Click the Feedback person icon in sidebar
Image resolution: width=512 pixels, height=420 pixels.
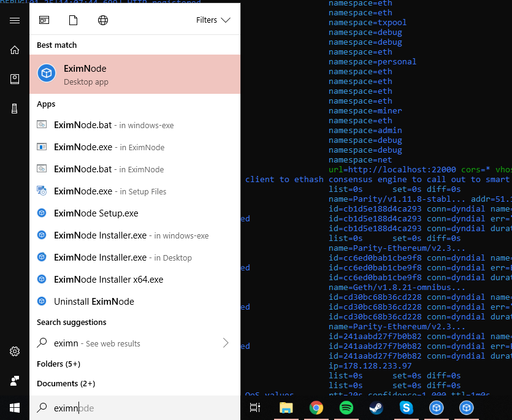15,381
